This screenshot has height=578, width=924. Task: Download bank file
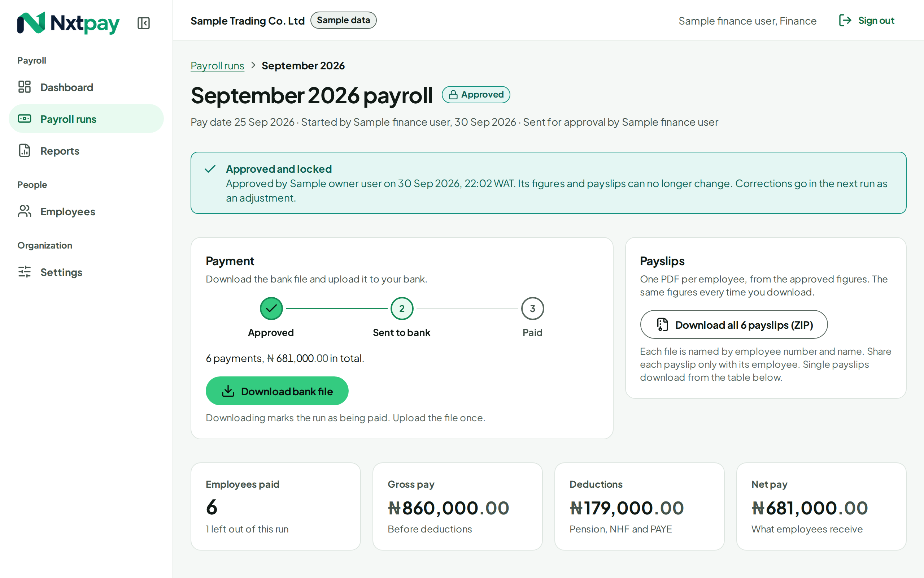click(x=277, y=391)
